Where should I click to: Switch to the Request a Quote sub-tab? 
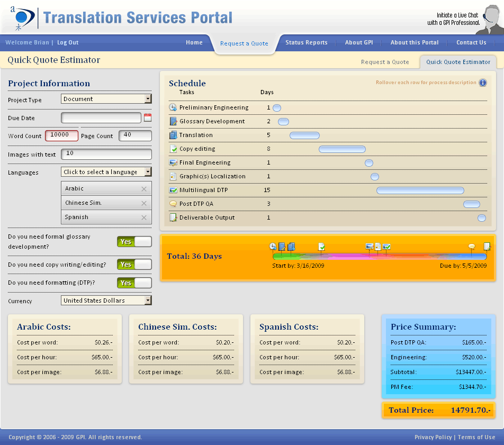[x=385, y=62]
